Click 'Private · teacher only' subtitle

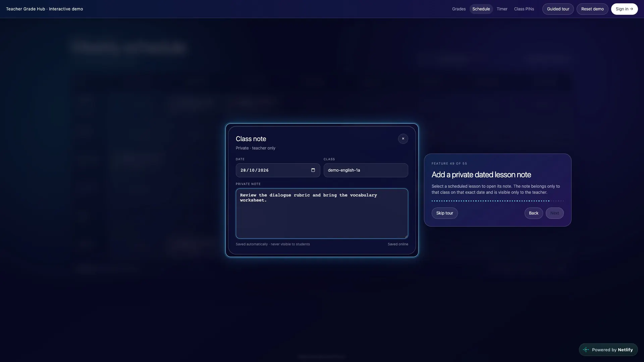(x=255, y=148)
